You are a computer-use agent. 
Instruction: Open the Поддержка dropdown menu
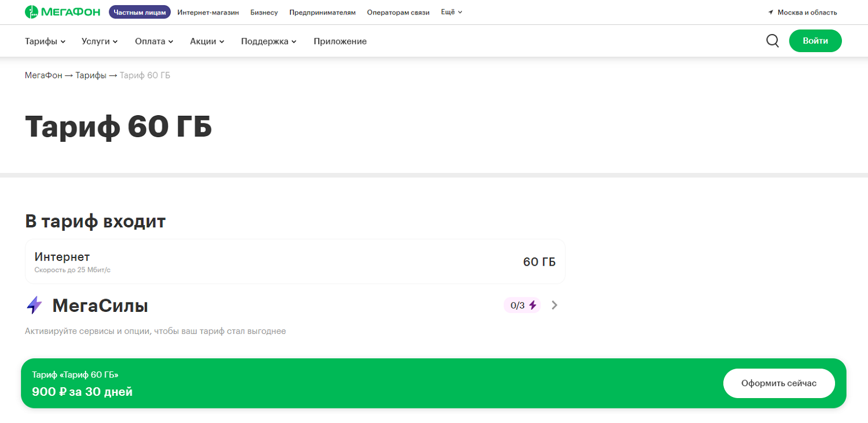coord(269,41)
